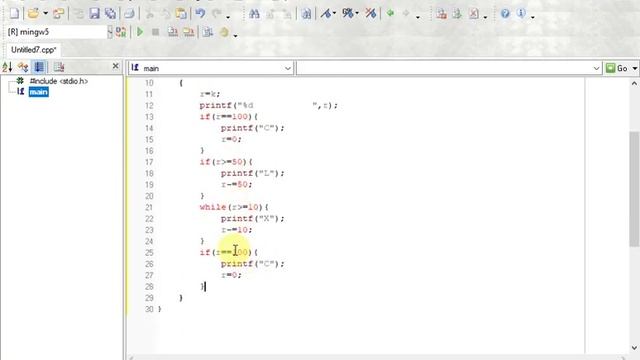Click the Go button
This screenshot has width=640, height=360.
click(x=618, y=68)
